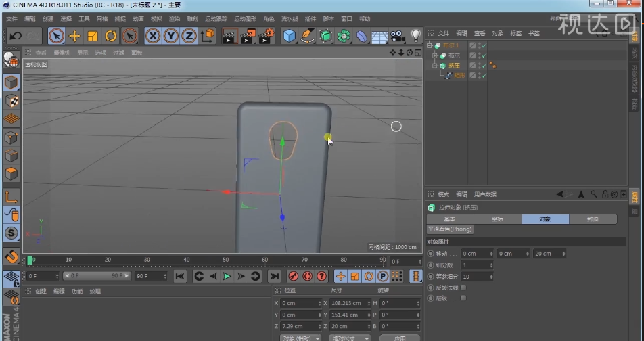Open the 创建 main menu
644x341 pixels.
(x=48, y=18)
